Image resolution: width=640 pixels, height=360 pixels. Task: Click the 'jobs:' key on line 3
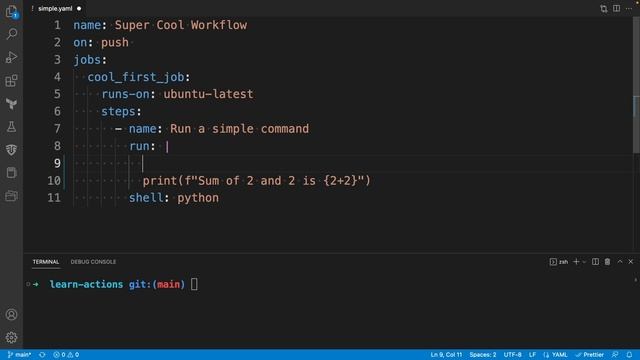coord(90,60)
